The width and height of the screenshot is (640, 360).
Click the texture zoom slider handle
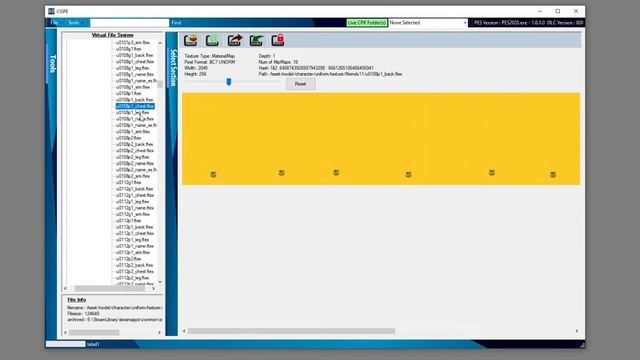229,82
